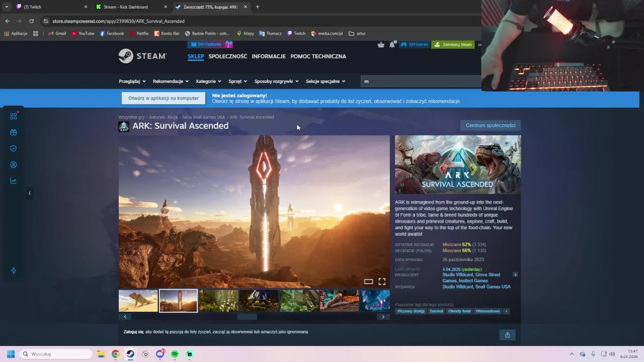
Task: Expand the Sekcje specjalne dropdown menu
Action: click(x=326, y=81)
